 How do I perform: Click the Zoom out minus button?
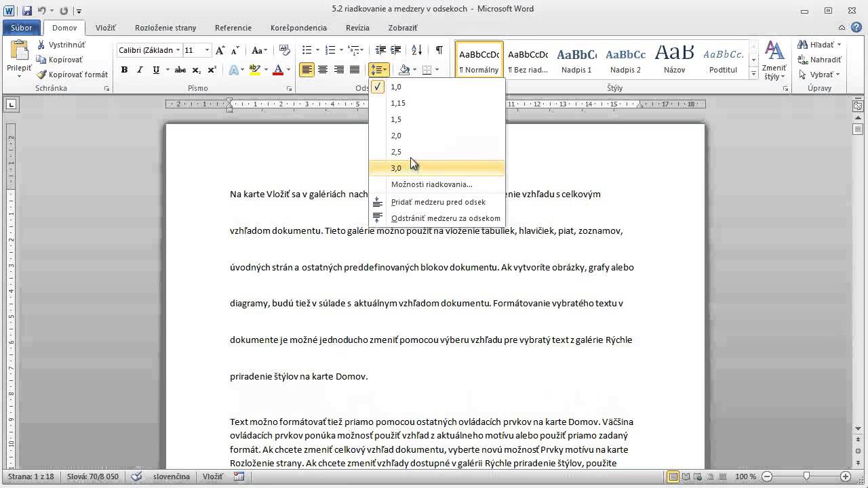(767, 476)
